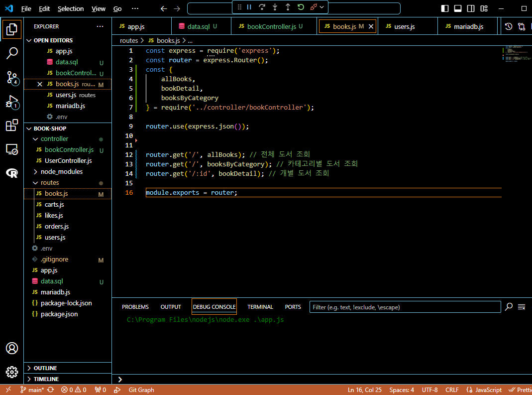Screen dimensions: 532x395
Task: Open Explorer views and more actions
Action: point(100,26)
